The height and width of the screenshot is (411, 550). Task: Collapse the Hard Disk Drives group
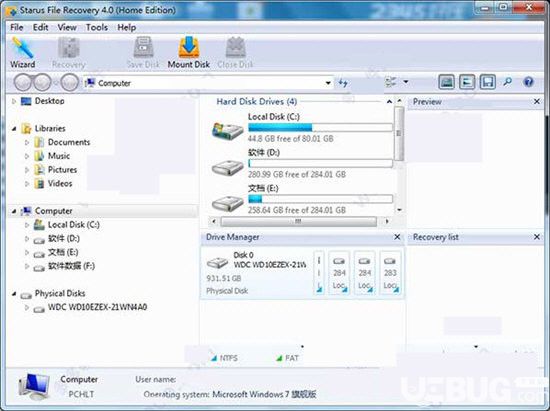point(389,102)
